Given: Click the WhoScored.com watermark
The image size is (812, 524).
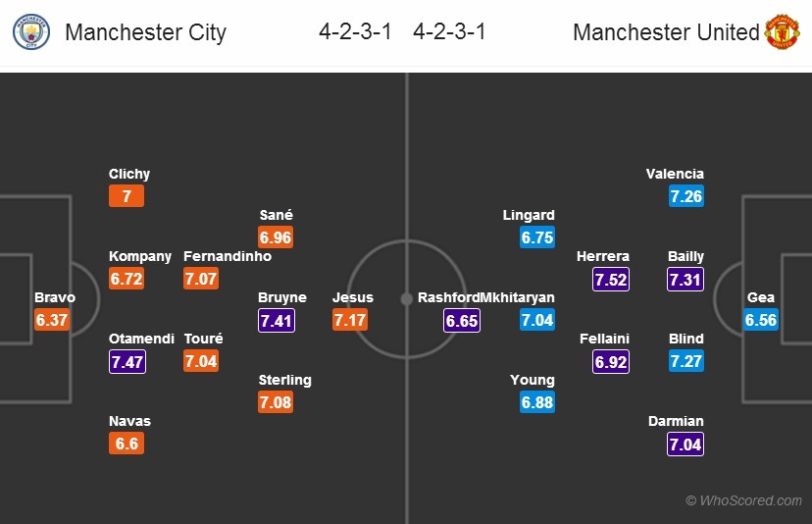Looking at the screenshot, I should pyautogui.click(x=743, y=500).
